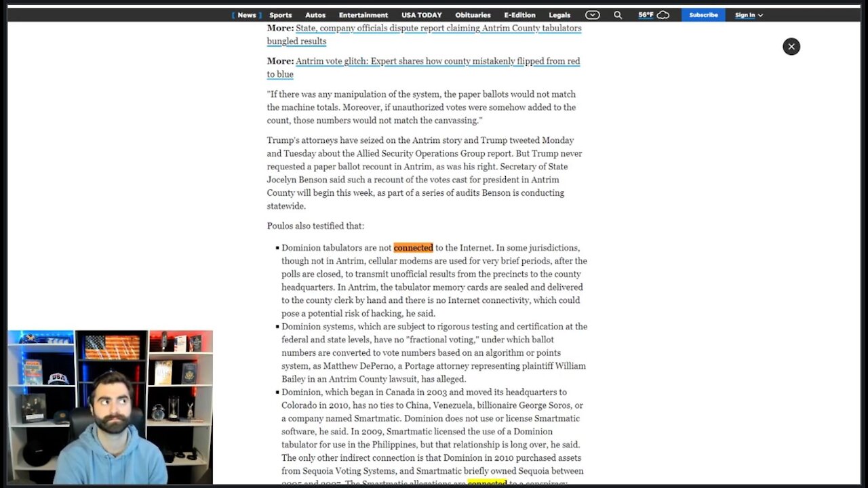
Task: Go to the Autos section
Action: 315,15
